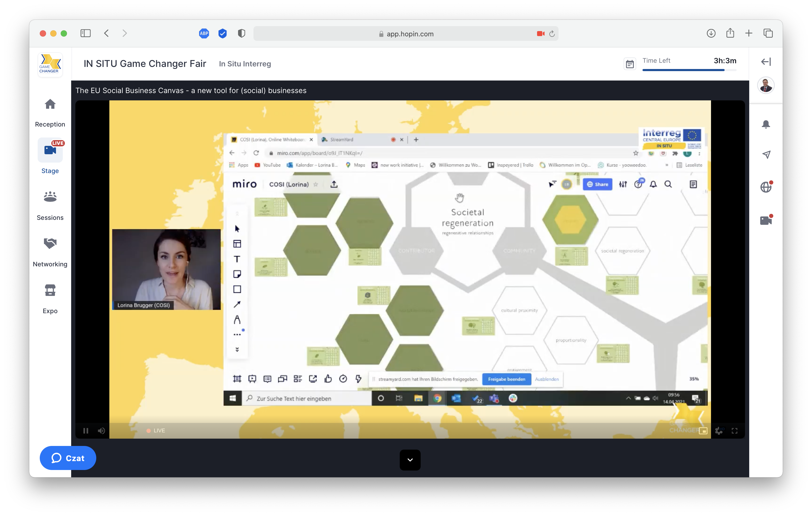Open the Sessions section
Screen dimensions: 812x516
(x=50, y=206)
